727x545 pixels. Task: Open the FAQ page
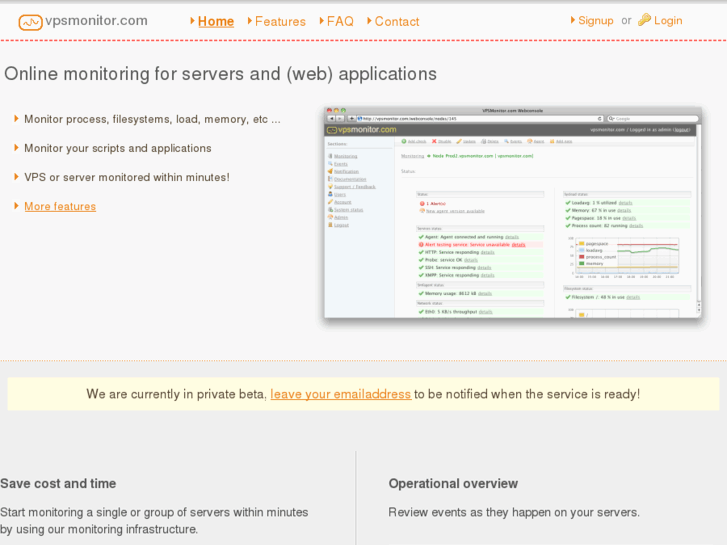(x=340, y=21)
